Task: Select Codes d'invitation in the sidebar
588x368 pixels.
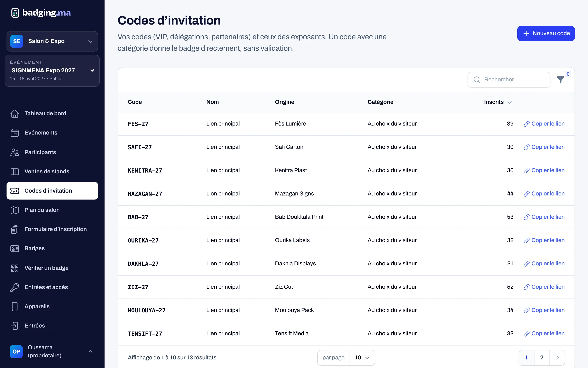Action: point(52,191)
